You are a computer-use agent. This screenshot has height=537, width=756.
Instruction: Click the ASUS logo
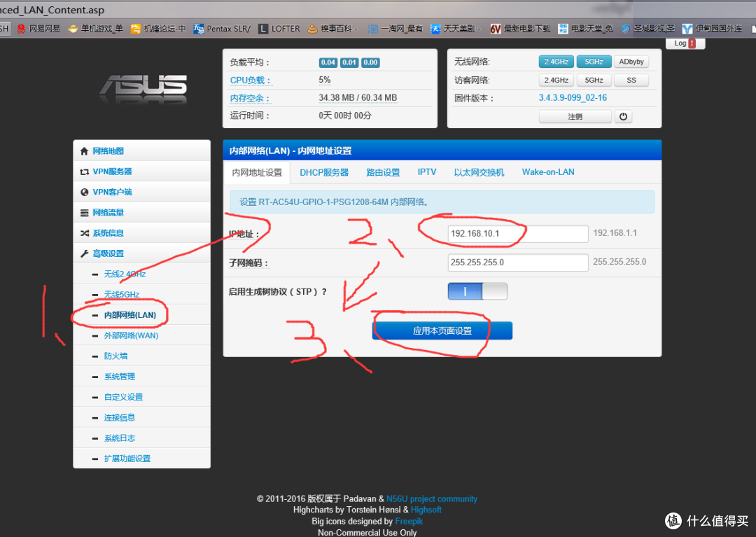coord(143,88)
